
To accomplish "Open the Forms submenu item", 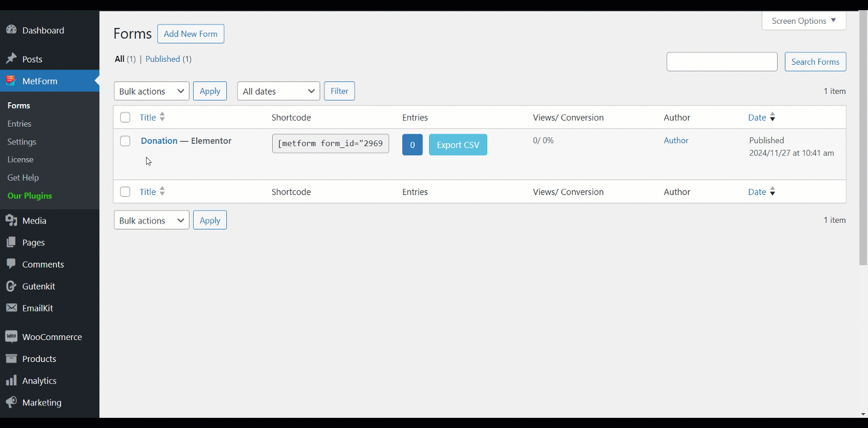I will (18, 105).
